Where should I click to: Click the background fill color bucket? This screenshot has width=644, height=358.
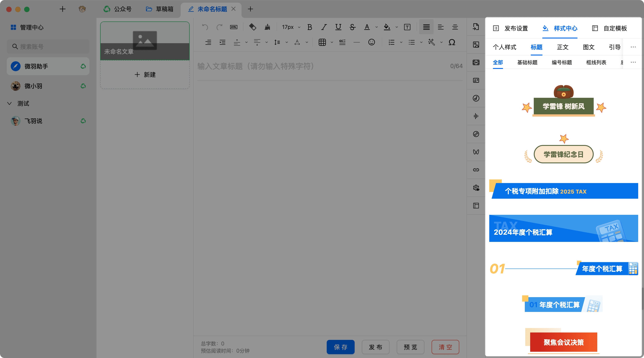pos(387,27)
